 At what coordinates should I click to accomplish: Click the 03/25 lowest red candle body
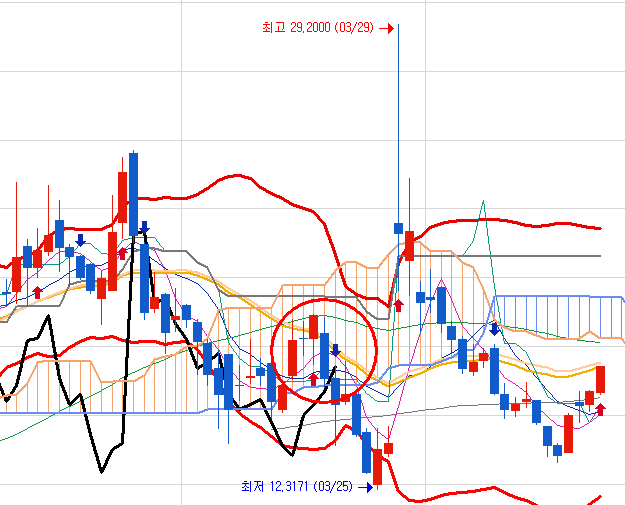point(377,467)
